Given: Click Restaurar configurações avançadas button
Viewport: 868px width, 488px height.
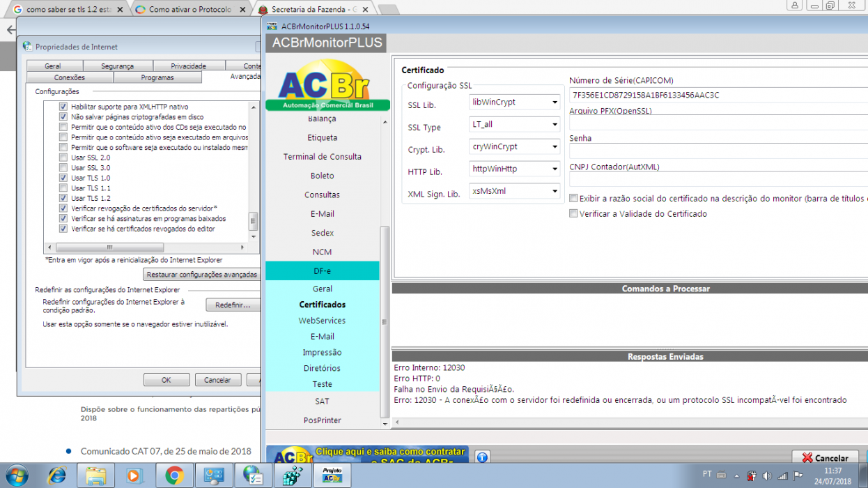Looking at the screenshot, I should point(202,275).
